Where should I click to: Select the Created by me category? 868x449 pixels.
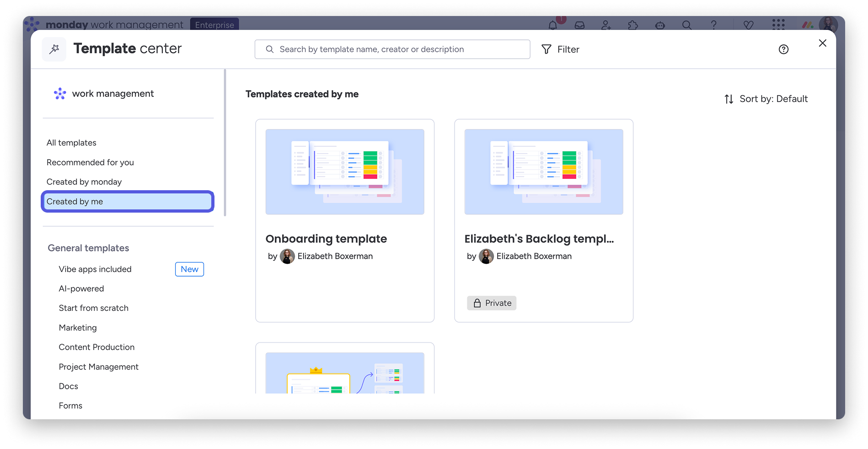[x=128, y=202]
